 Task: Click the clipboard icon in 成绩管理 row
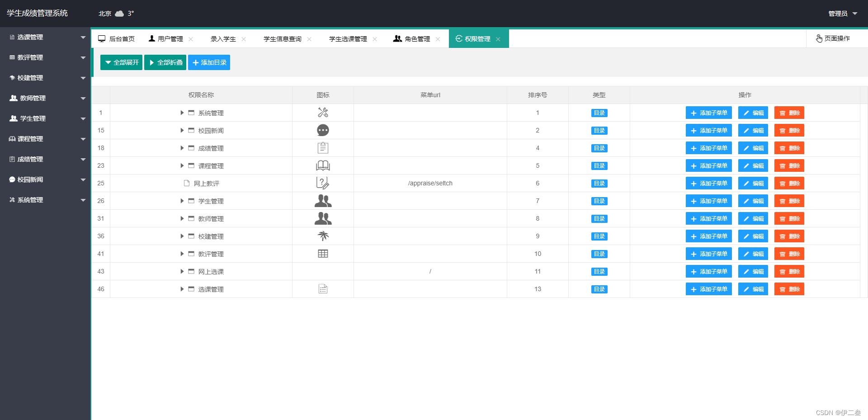tap(323, 148)
